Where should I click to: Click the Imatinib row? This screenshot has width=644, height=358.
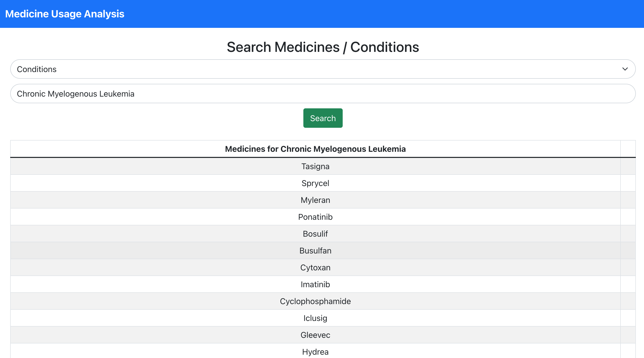[x=315, y=284]
